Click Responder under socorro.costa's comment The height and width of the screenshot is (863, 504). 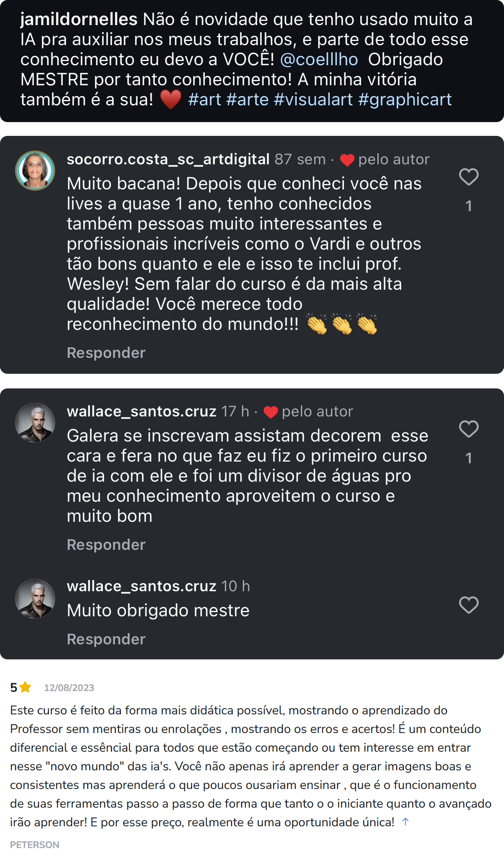coord(106,353)
